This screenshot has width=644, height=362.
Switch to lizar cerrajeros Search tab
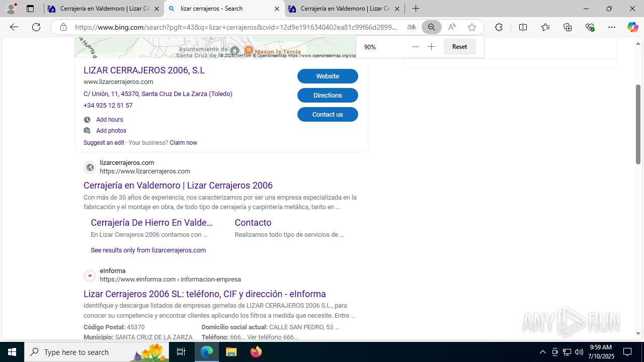click(x=224, y=9)
